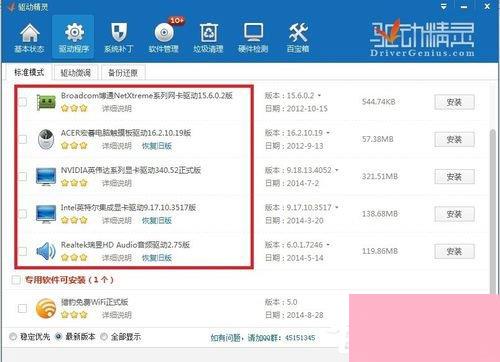This screenshot has width=500, height=362.
Task: Tick the NVIDIA driver checkbox
Action: [x=22, y=176]
